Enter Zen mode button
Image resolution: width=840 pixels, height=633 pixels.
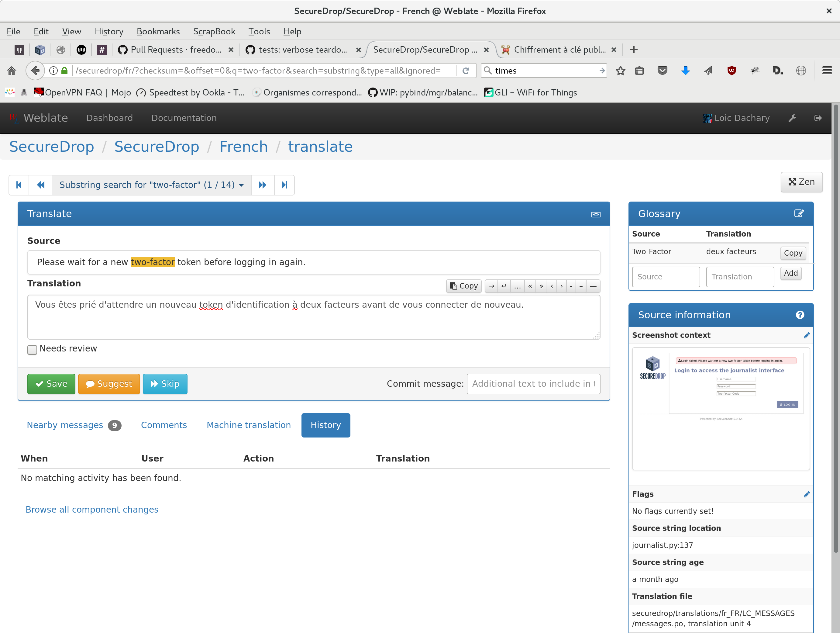coord(801,182)
